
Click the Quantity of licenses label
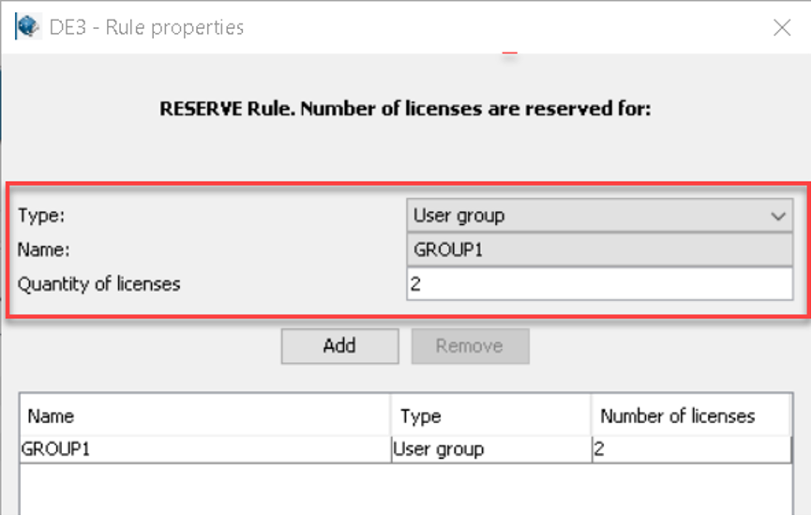[x=100, y=284]
